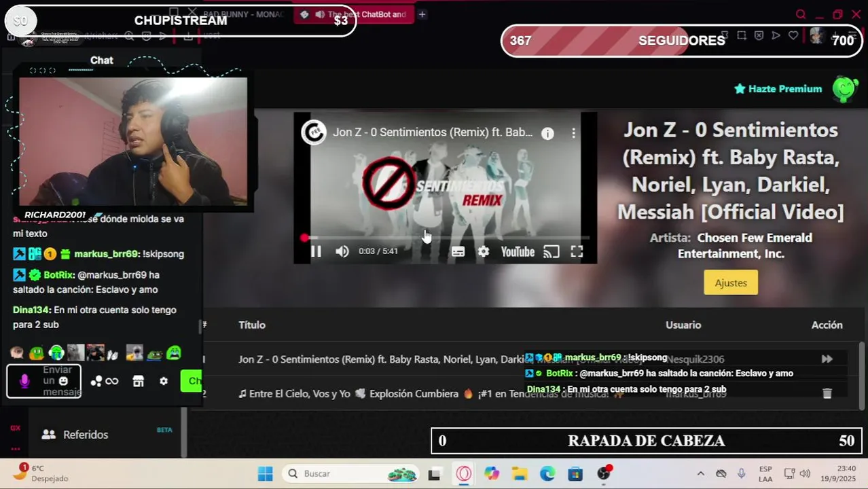Open a new browser tab with plus
Image resolution: width=868 pixels, height=489 pixels.
[x=422, y=14]
